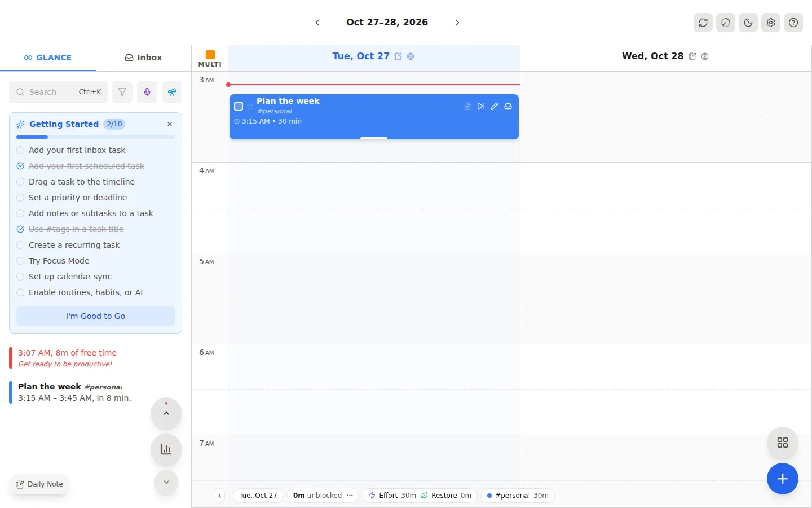
Task: Go to next date range
Action: [457, 23]
